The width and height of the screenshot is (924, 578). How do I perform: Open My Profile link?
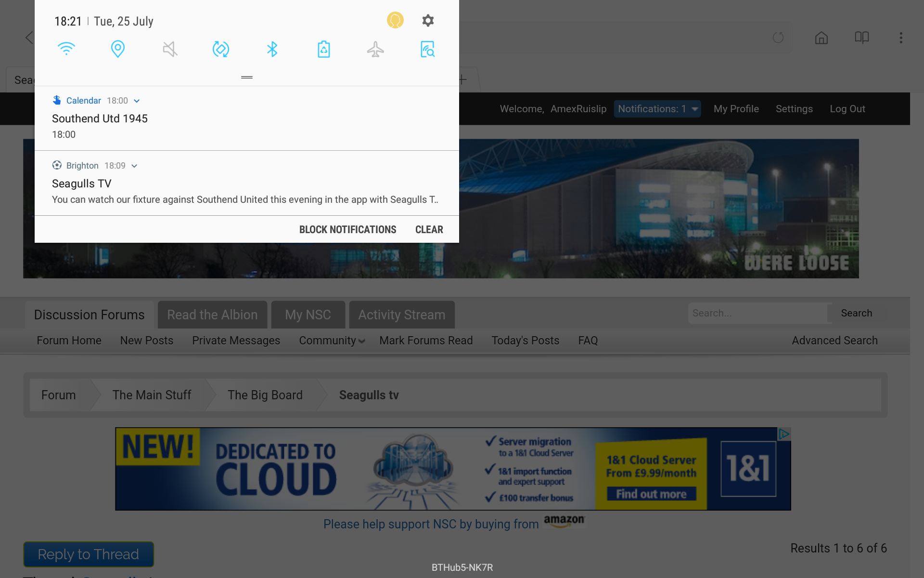(x=736, y=109)
